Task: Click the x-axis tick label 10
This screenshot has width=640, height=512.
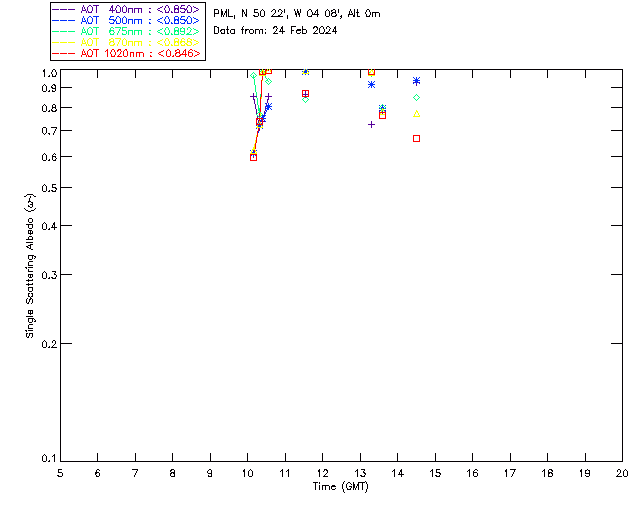Action: click(247, 473)
